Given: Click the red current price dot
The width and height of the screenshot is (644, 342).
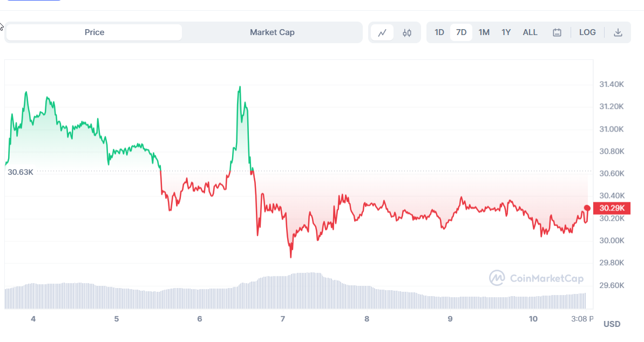Looking at the screenshot, I should point(587,208).
